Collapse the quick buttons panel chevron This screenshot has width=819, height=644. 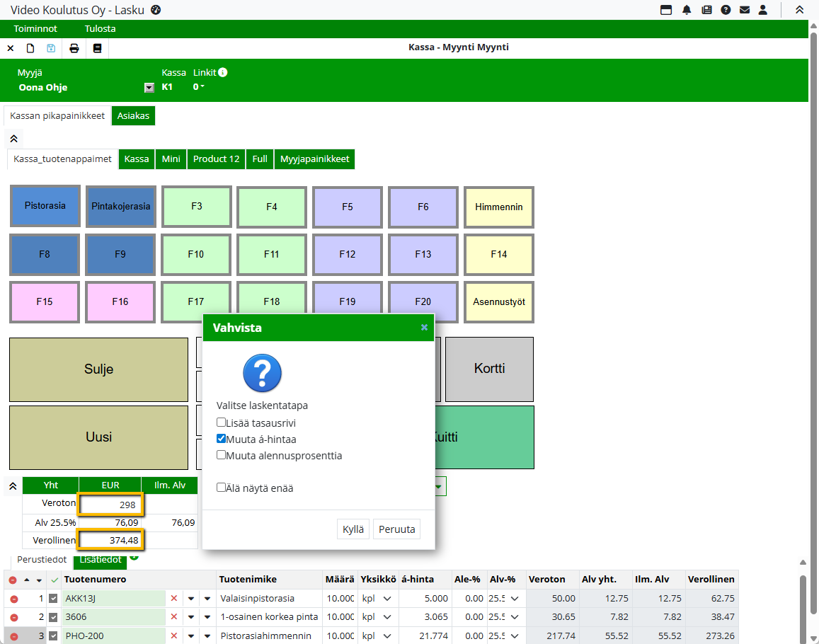pyautogui.click(x=13, y=138)
